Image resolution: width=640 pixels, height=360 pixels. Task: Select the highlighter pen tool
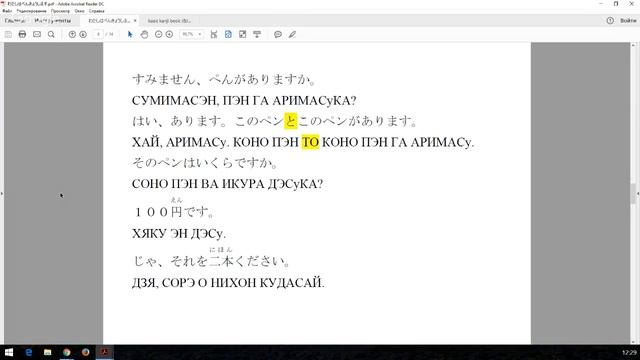292,34
